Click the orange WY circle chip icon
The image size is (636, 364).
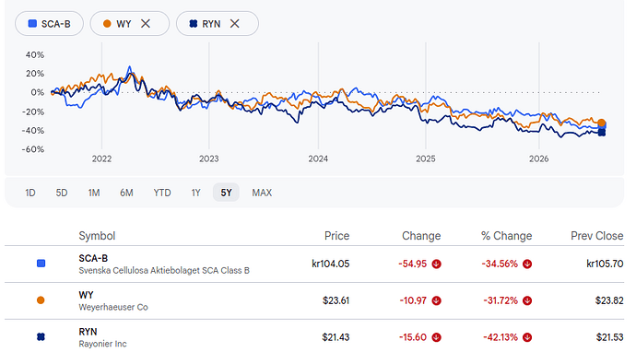(x=107, y=24)
